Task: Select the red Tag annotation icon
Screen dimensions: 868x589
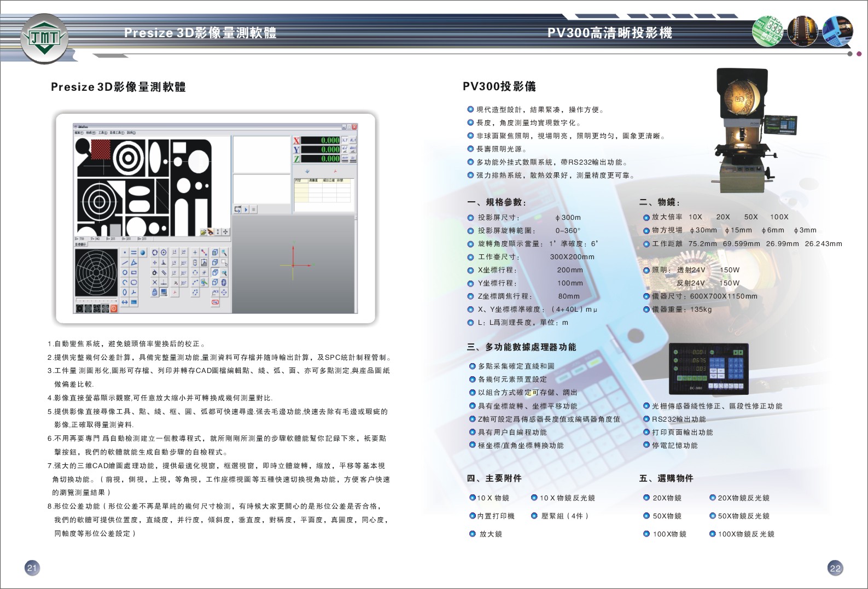Action: (215, 302)
